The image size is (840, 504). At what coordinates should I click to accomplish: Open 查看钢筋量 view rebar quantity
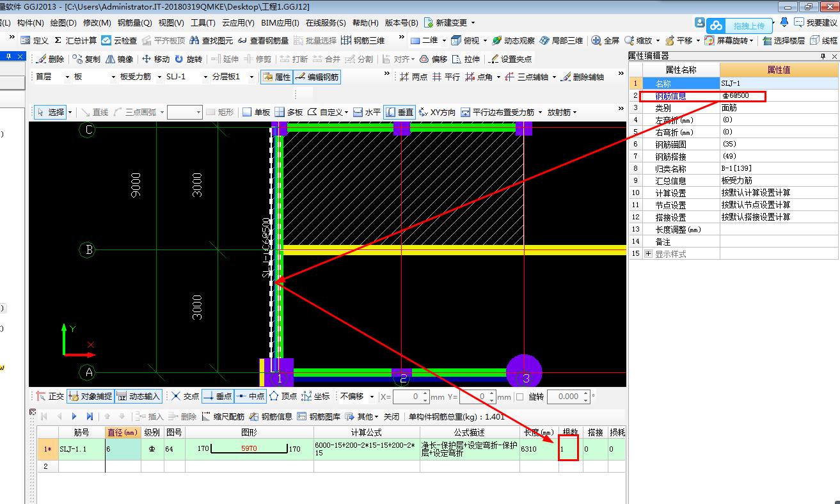[x=262, y=40]
